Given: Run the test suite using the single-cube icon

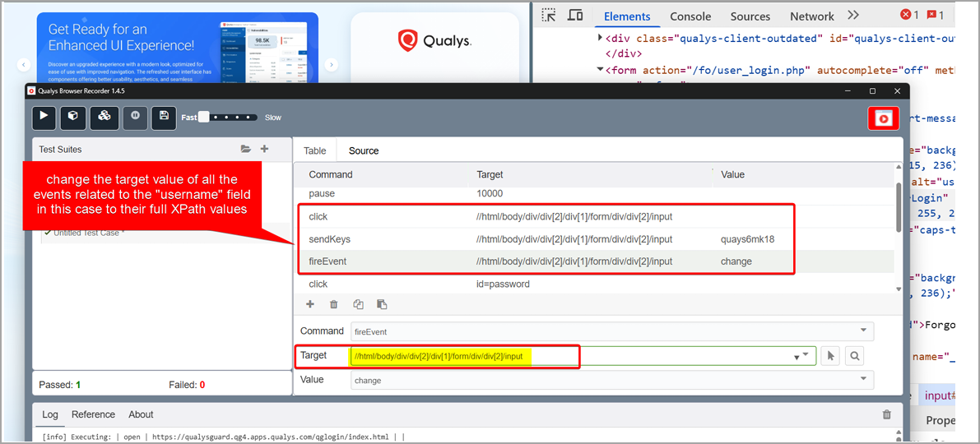Looking at the screenshot, I should pos(73,117).
